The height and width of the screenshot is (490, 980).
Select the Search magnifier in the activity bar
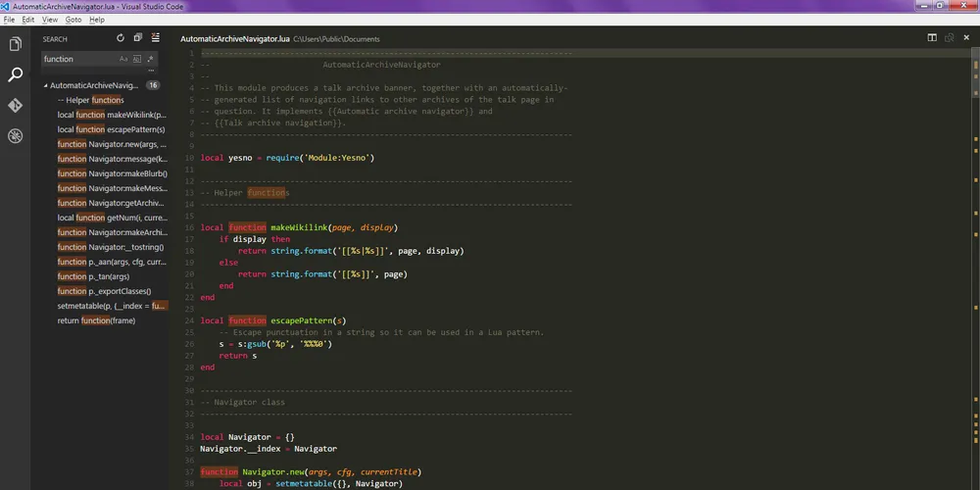pos(15,75)
